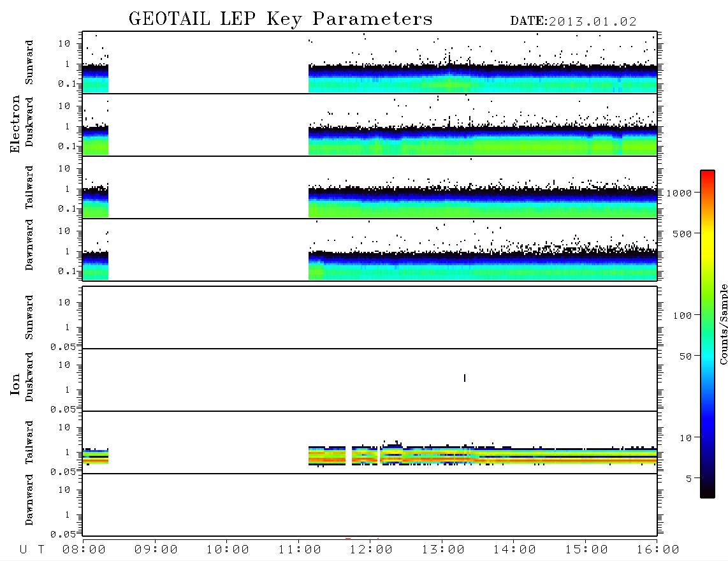Image resolution: width=728 pixels, height=561 pixels.
Task: Click the 'U T' axis label
Action: coord(32,550)
